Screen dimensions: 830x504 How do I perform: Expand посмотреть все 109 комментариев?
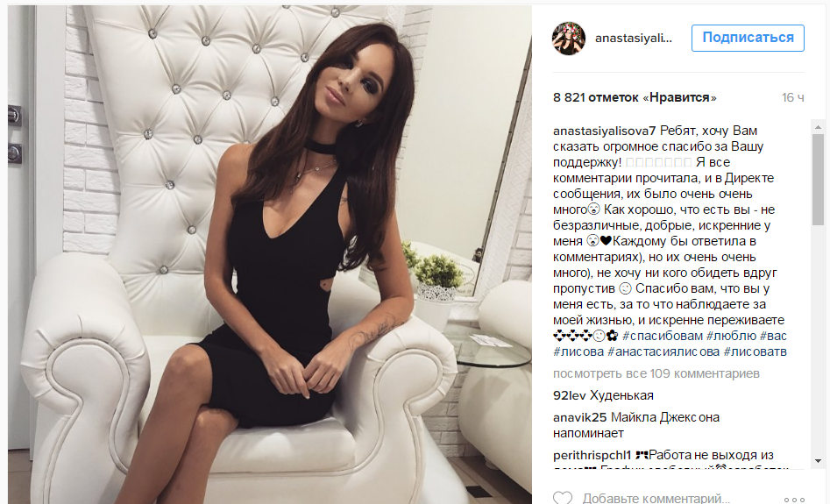point(656,373)
